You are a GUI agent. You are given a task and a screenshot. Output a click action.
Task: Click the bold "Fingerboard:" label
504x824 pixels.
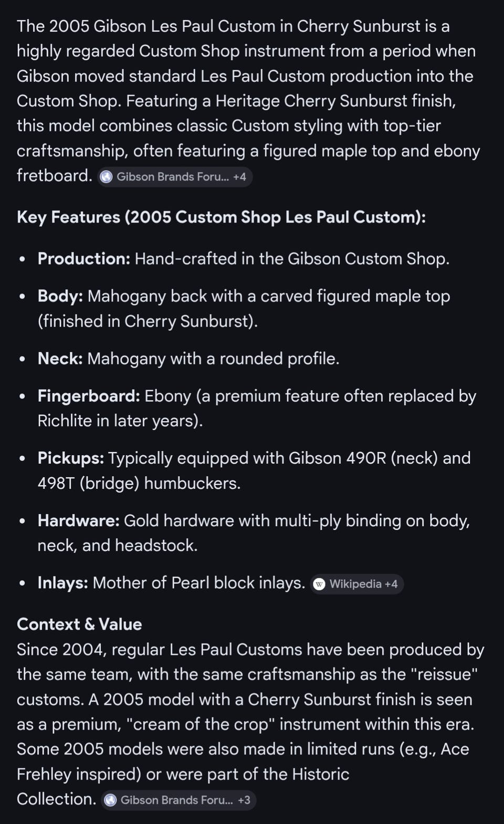point(89,396)
